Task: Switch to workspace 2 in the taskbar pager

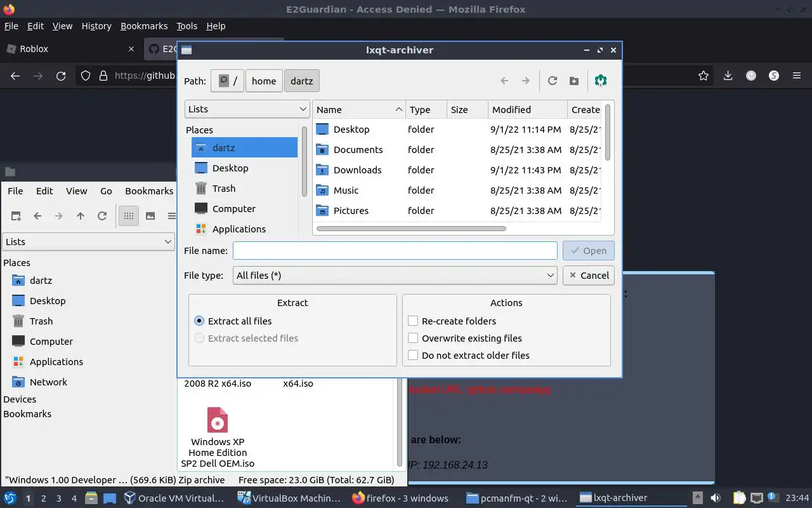Action: 43,498
